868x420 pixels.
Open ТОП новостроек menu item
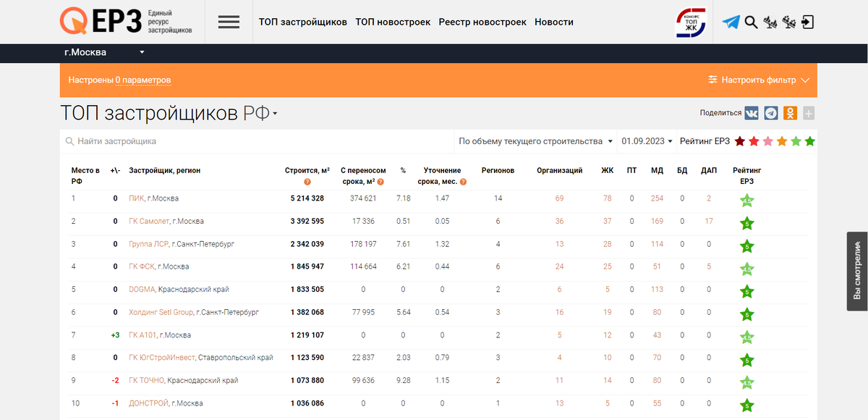tap(393, 22)
